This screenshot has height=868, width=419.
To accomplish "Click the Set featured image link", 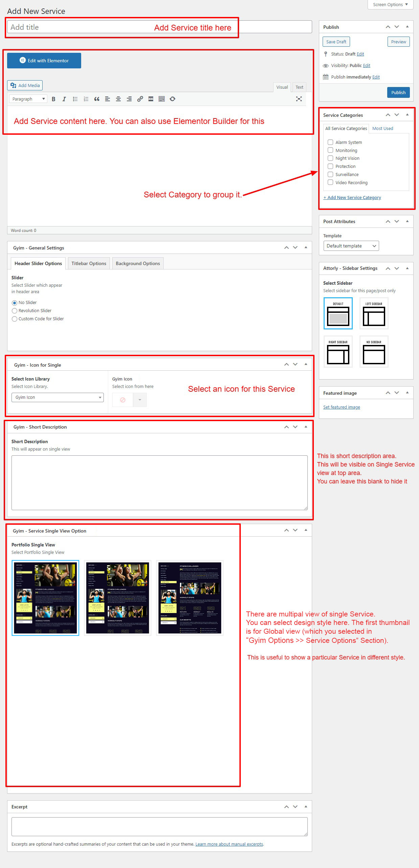I will [x=342, y=407].
